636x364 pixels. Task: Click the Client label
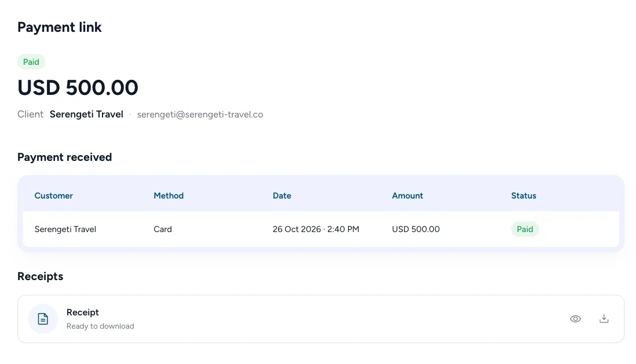tap(31, 115)
